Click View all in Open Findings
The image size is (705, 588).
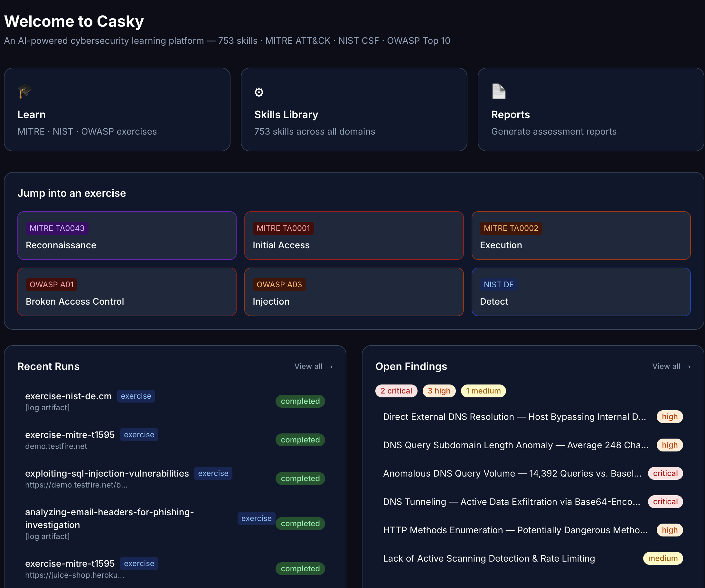(671, 366)
